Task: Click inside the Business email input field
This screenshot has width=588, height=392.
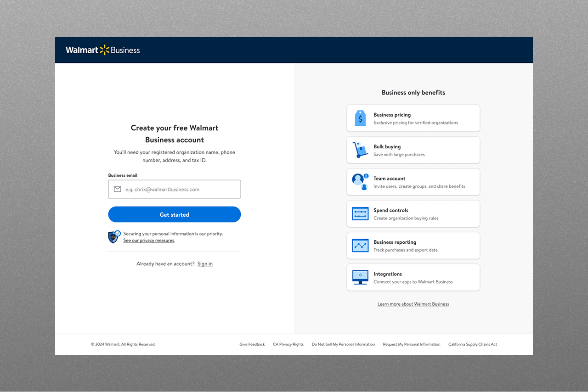Action: tap(175, 189)
